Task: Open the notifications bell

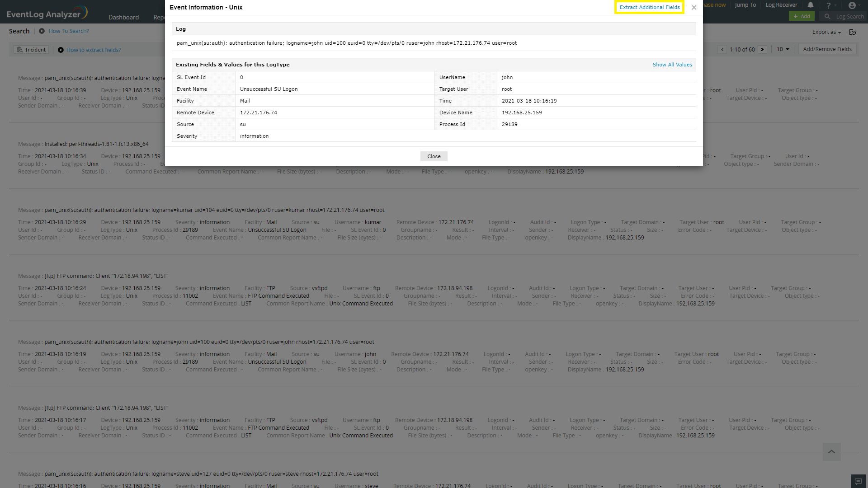Action: (x=811, y=5)
